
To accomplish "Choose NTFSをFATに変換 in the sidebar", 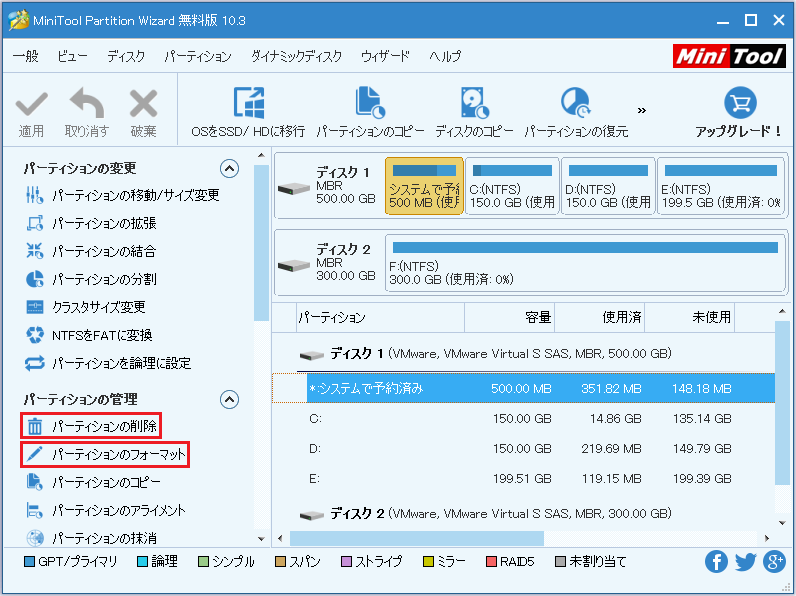I will click(89, 335).
